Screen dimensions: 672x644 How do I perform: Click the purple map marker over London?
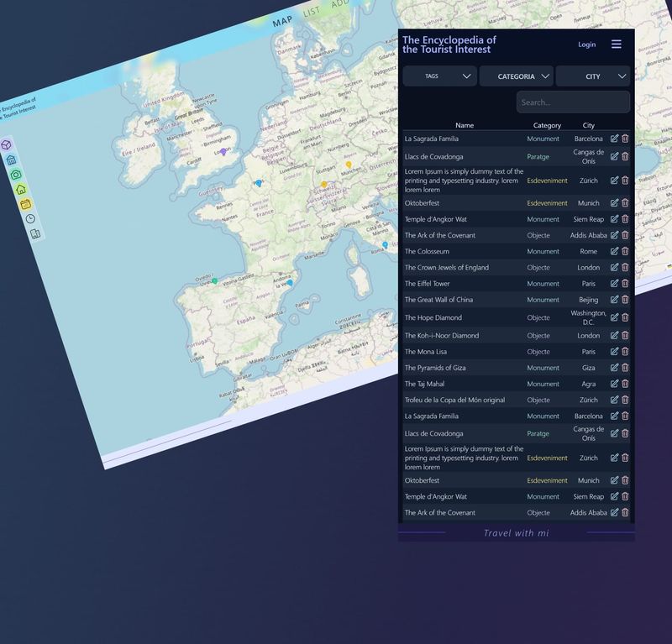point(223,152)
